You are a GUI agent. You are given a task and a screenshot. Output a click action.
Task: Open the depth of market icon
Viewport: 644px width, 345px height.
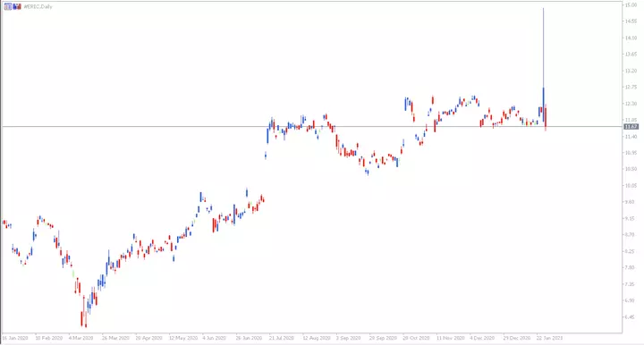17,6
